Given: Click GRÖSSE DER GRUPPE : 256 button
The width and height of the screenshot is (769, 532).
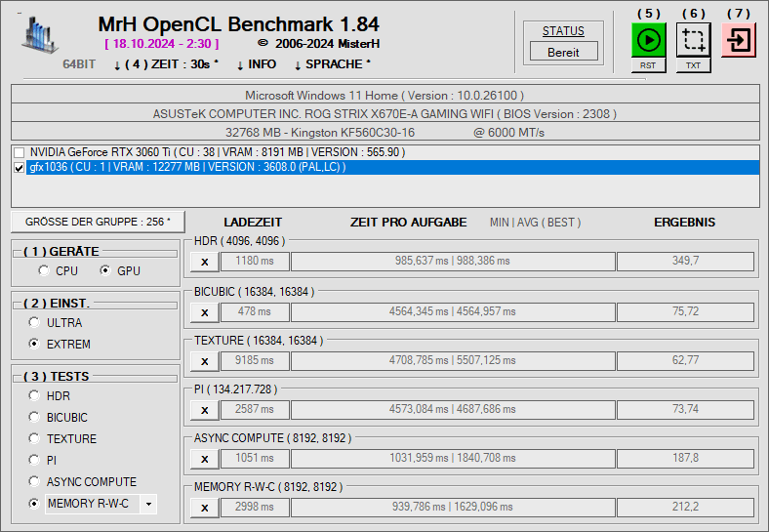Looking at the screenshot, I should coord(99,222).
